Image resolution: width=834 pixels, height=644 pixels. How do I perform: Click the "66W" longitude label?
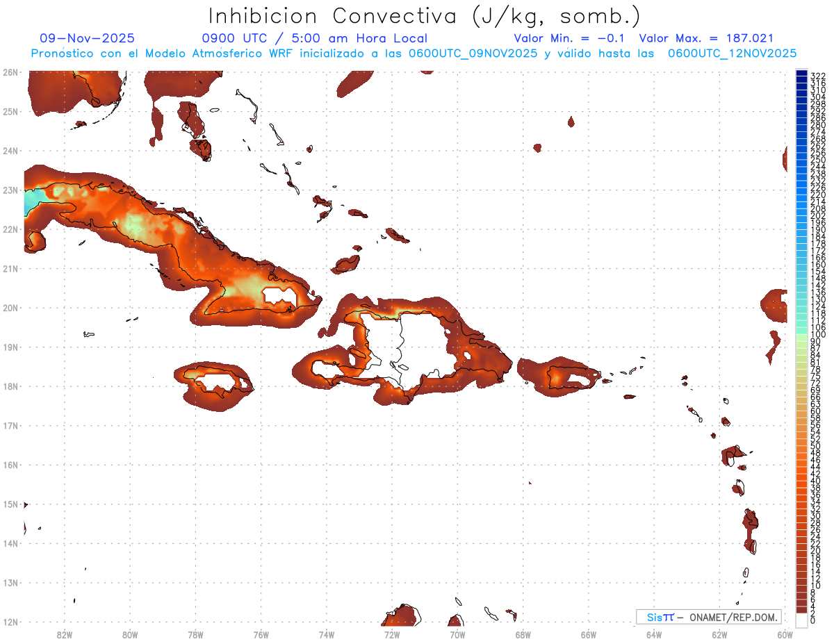(x=589, y=634)
